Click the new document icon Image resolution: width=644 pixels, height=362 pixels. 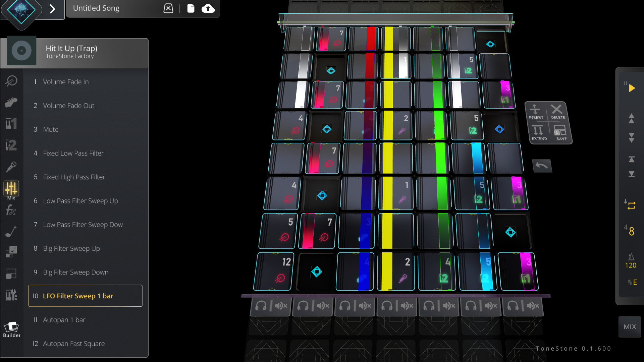191,8
